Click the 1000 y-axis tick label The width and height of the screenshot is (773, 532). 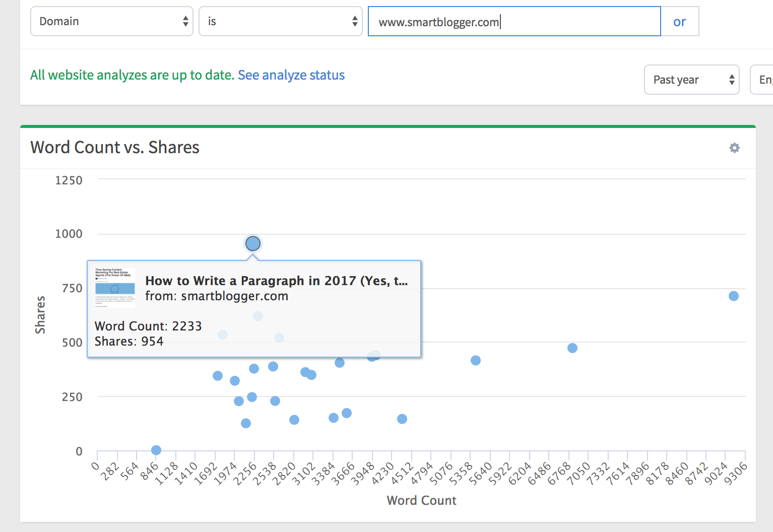(x=69, y=234)
